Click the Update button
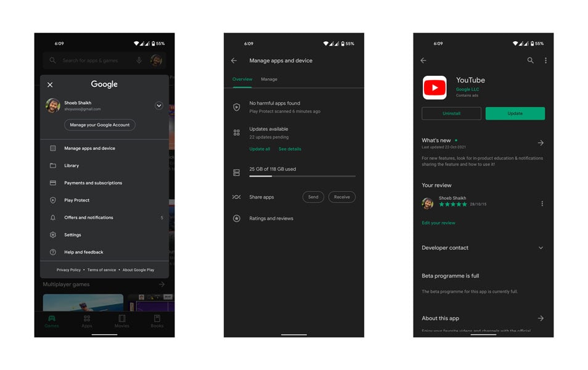Viewport: 588px width, 370px height. coord(515,113)
